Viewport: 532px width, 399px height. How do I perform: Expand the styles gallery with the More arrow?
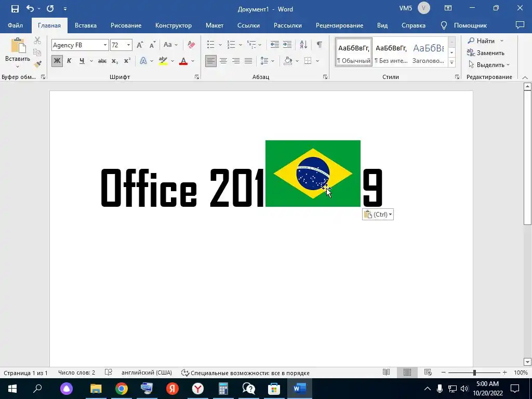(x=451, y=62)
